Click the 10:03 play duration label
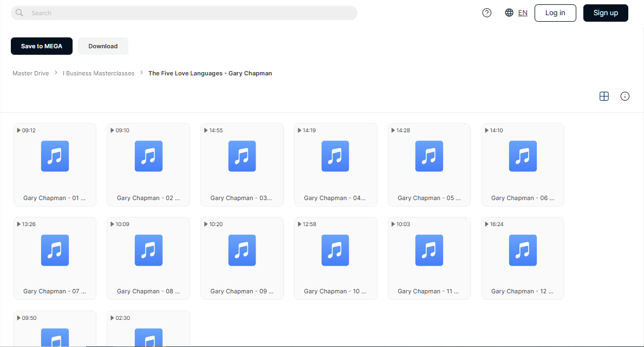 (x=400, y=224)
